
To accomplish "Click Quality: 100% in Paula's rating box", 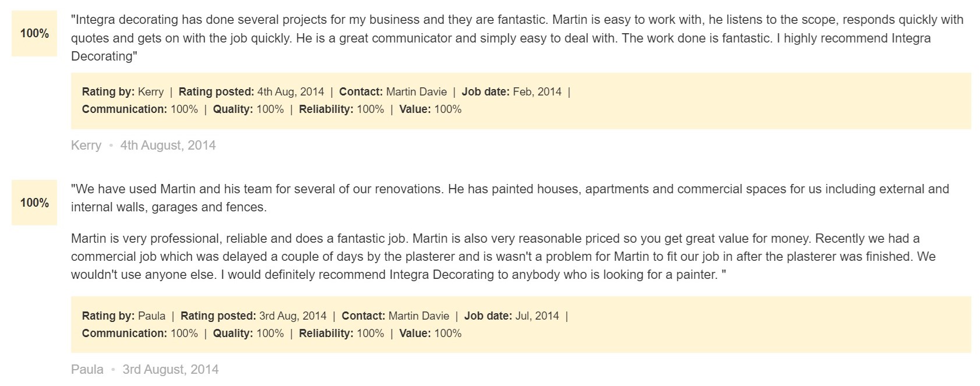I will click(x=248, y=333).
